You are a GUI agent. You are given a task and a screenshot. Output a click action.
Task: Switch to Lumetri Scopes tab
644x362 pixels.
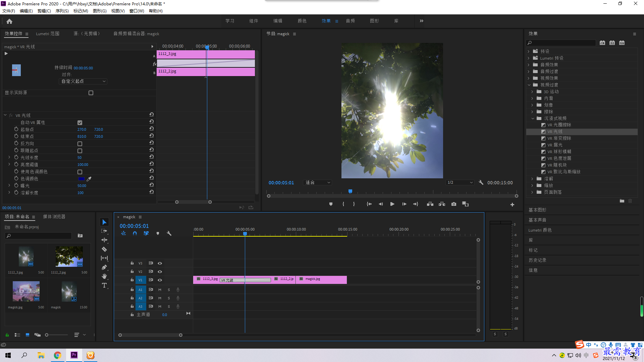point(48,34)
